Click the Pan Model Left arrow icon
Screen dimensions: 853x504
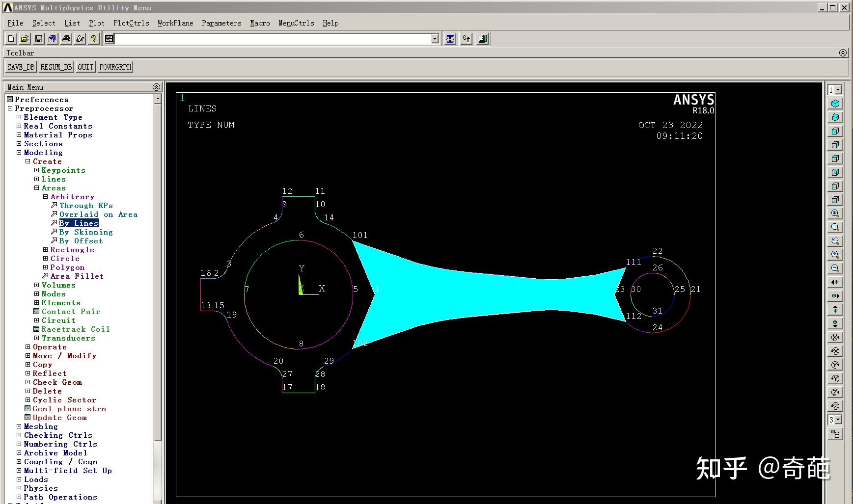pyautogui.click(x=835, y=282)
